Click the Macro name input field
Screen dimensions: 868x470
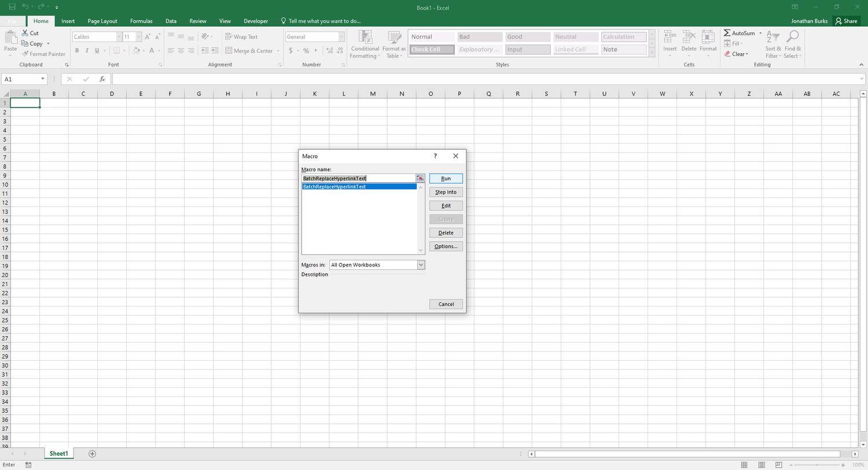pyautogui.click(x=358, y=178)
